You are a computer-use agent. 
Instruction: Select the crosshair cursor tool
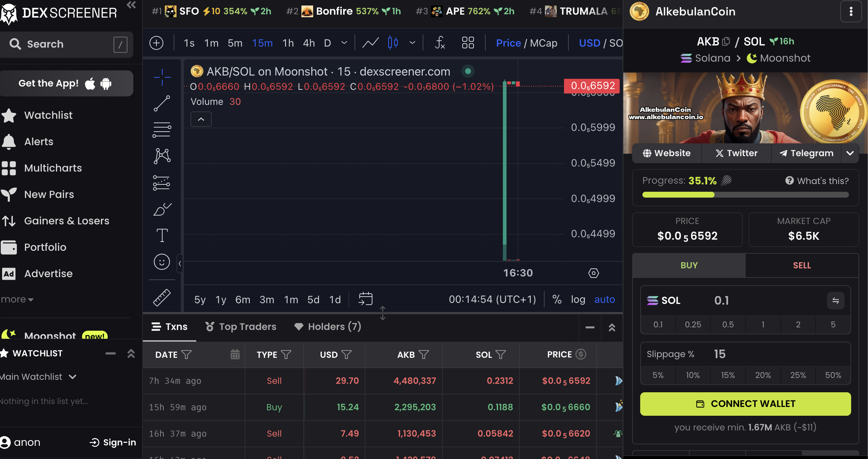click(162, 77)
